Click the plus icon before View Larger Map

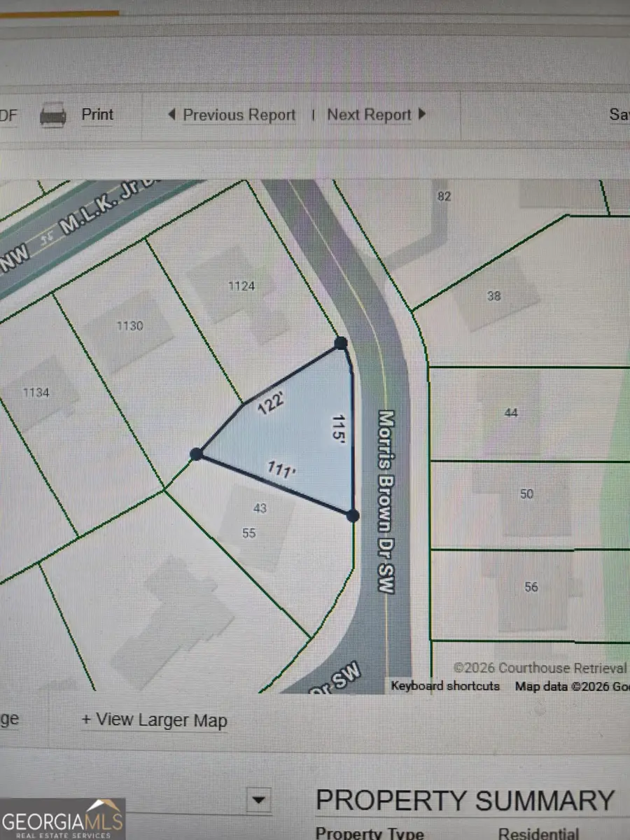coord(85,720)
